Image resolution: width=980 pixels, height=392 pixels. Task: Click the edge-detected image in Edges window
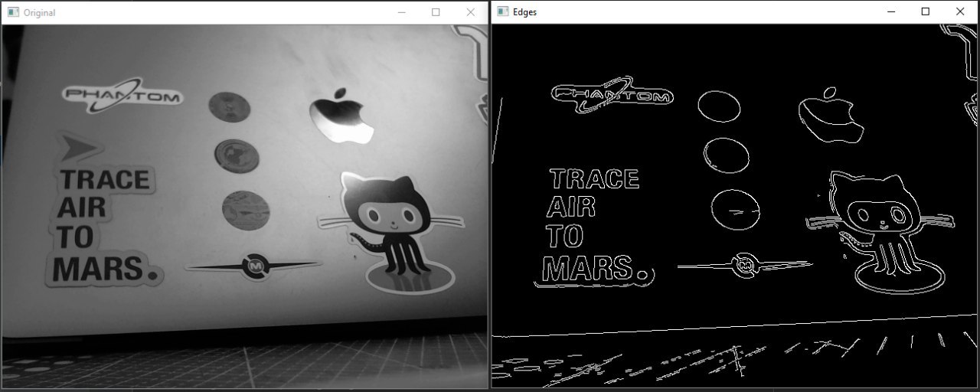(x=735, y=206)
